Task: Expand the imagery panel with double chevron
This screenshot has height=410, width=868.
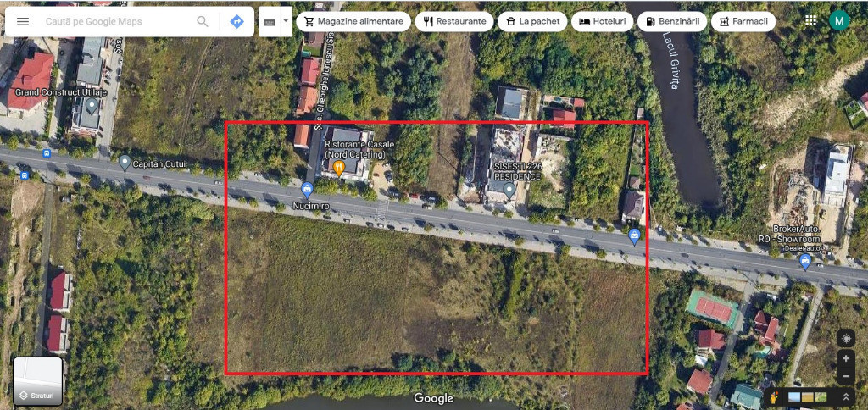Action: pyautogui.click(x=846, y=397)
